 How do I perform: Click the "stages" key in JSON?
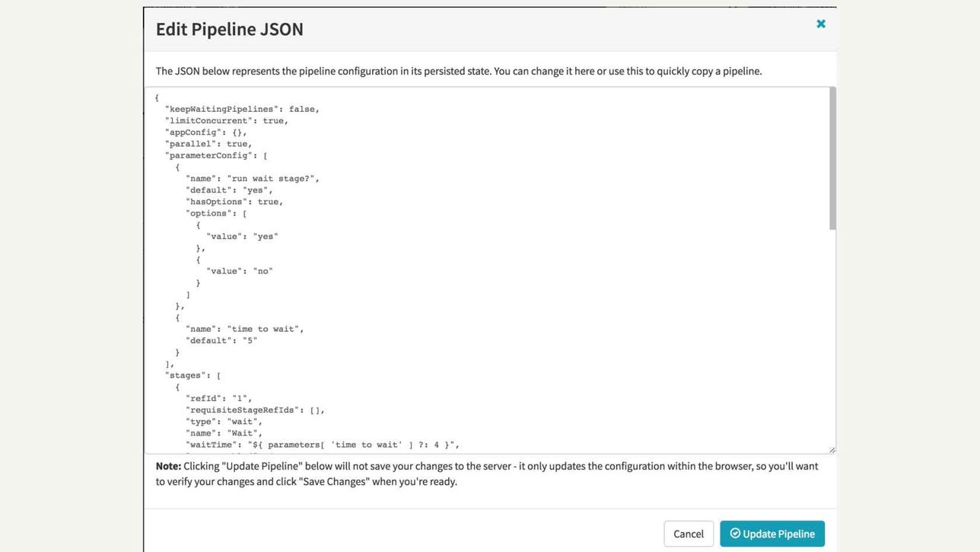(x=185, y=375)
